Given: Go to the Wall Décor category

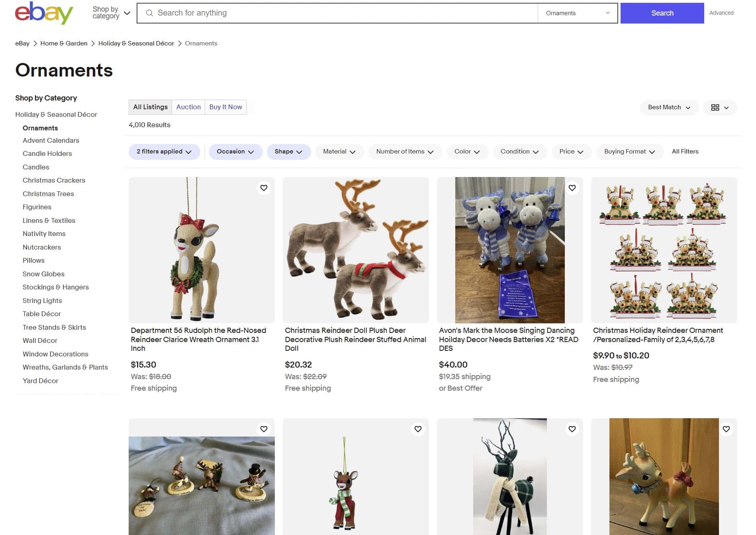Looking at the screenshot, I should 40,341.
